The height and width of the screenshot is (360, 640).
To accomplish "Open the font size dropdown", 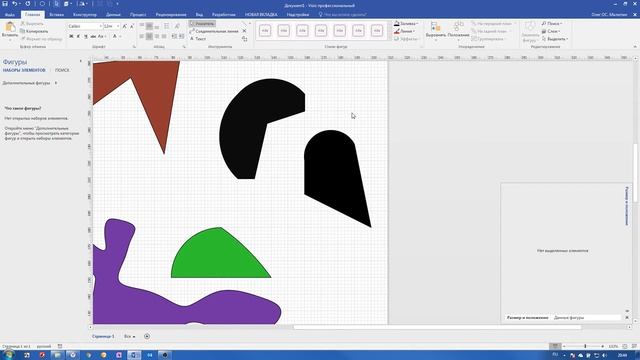I will tap(118, 26).
